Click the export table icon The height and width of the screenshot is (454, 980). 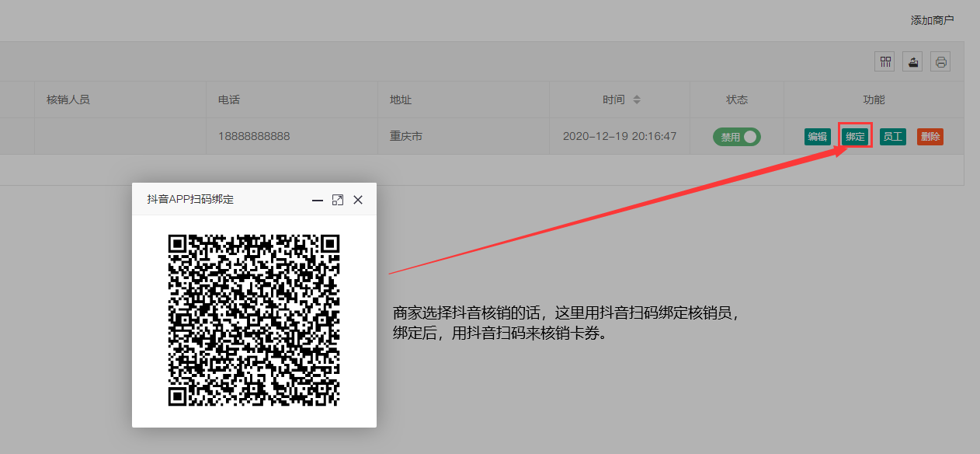[x=914, y=62]
